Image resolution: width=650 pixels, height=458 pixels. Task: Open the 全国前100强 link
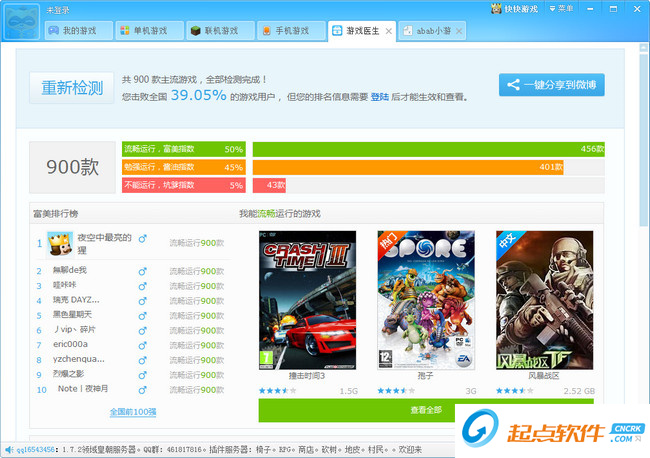[133, 412]
